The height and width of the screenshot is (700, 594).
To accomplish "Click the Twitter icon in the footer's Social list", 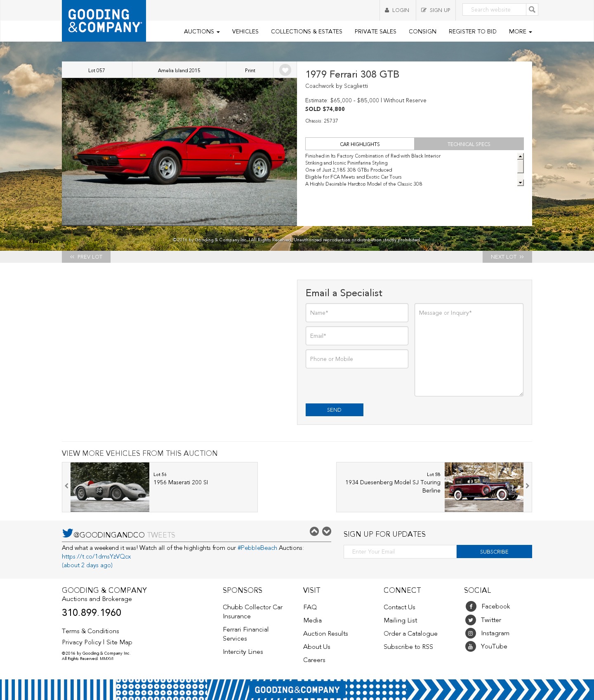I will click(x=471, y=620).
